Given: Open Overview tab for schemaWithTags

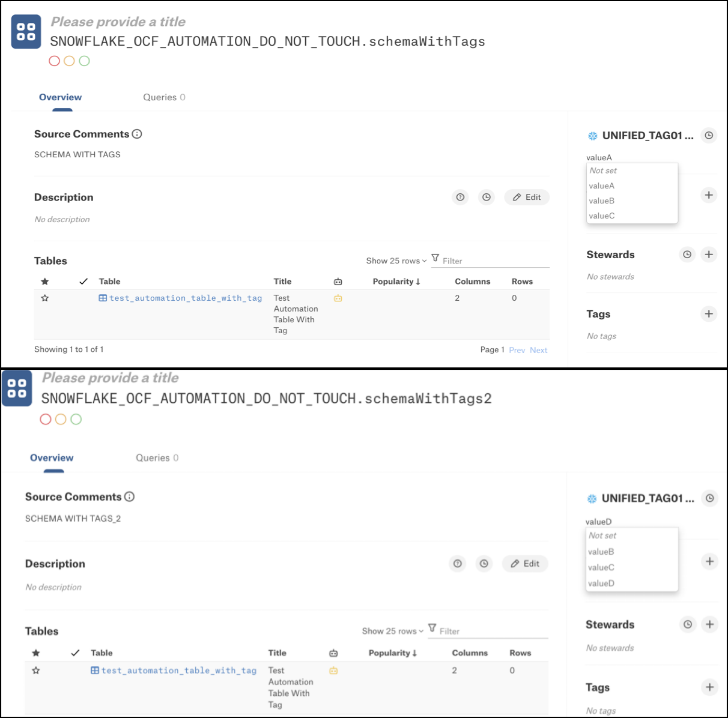Looking at the screenshot, I should [61, 97].
